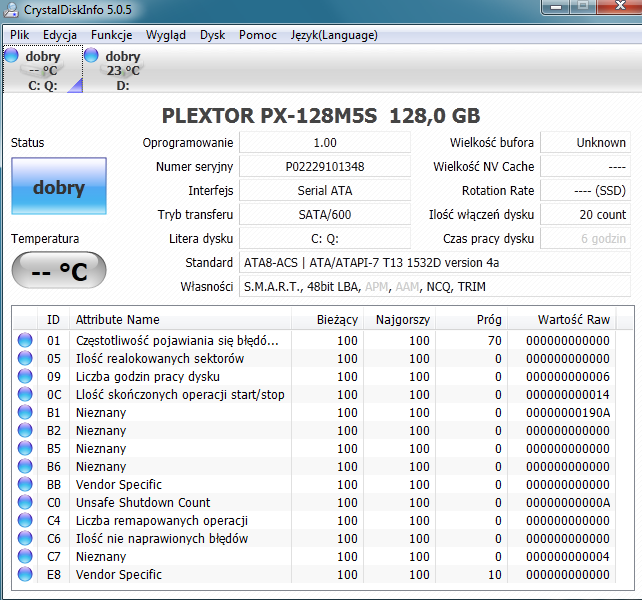This screenshot has height=600, width=642.
Task: Click the status orb for attribute B5
Action: [x=25, y=448]
